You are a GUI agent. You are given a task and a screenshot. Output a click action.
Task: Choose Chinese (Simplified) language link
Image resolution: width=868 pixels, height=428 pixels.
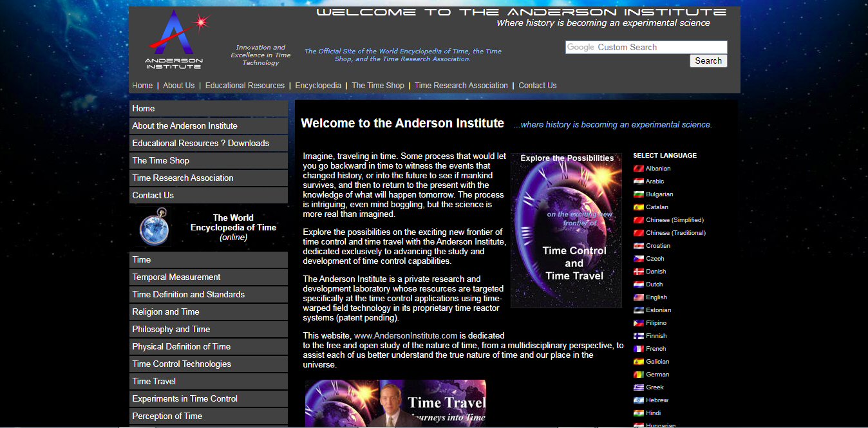(x=675, y=220)
